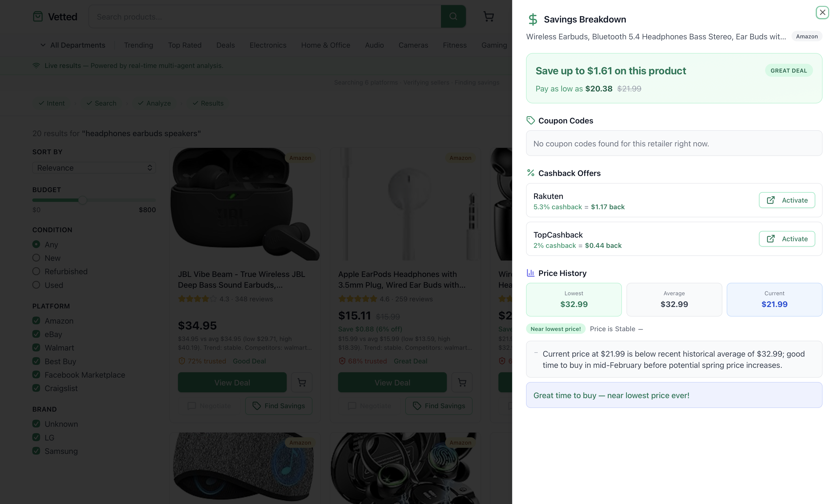Screen dimensions: 836x504
Task: Click the Vetted logo icon
Action: (x=38, y=17)
